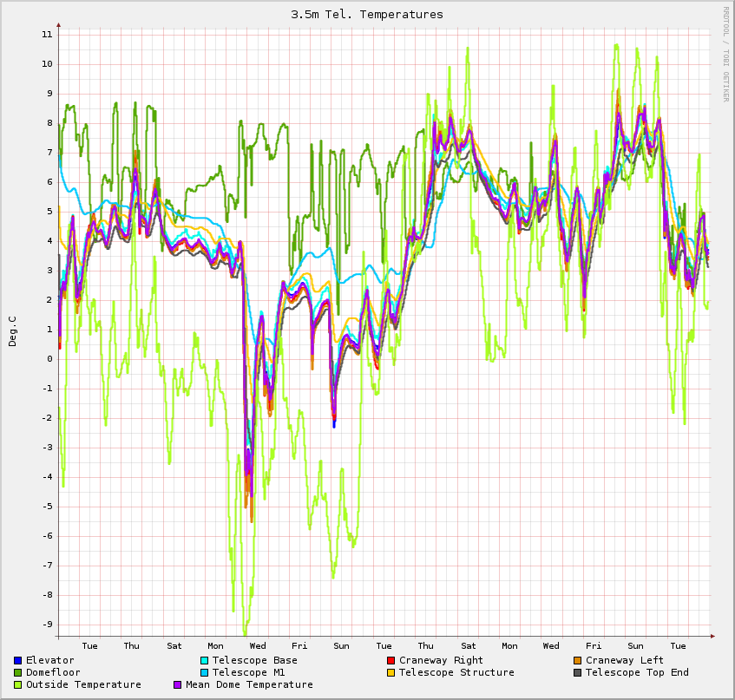
Task: Select the "Domefloor" legend label
Action: (53, 673)
